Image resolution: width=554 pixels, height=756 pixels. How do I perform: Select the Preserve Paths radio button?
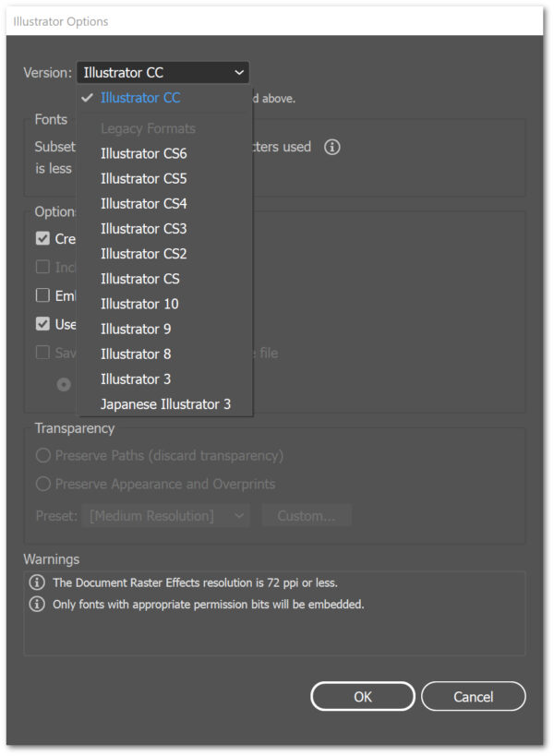[x=43, y=456]
